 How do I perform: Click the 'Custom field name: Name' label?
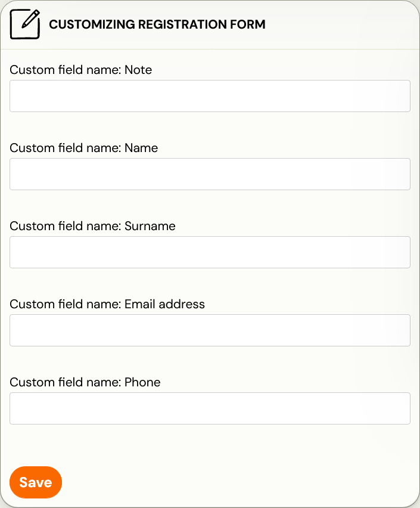click(x=83, y=148)
